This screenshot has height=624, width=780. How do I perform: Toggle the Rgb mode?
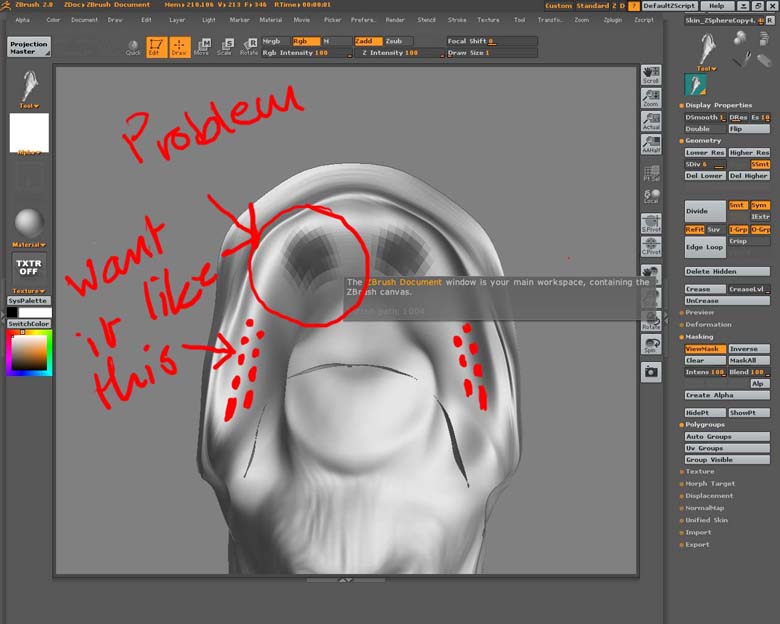306,41
